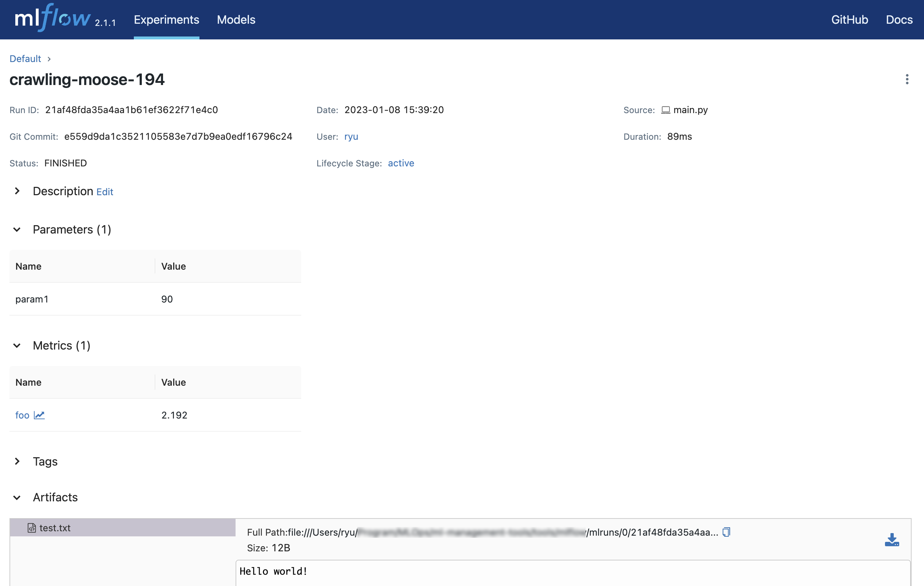Open the run's three-dot options menu
Viewport: 924px width, 586px height.
pyautogui.click(x=907, y=80)
